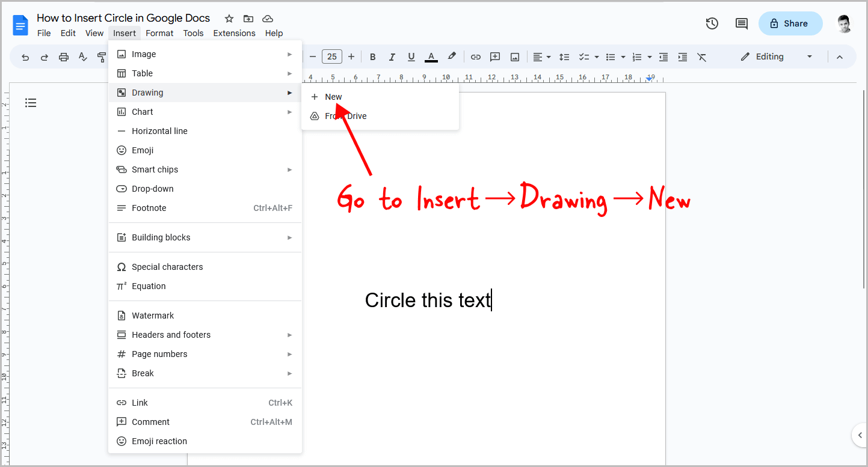Click the Decrease indent icon
This screenshot has width=868, height=467.
point(663,57)
